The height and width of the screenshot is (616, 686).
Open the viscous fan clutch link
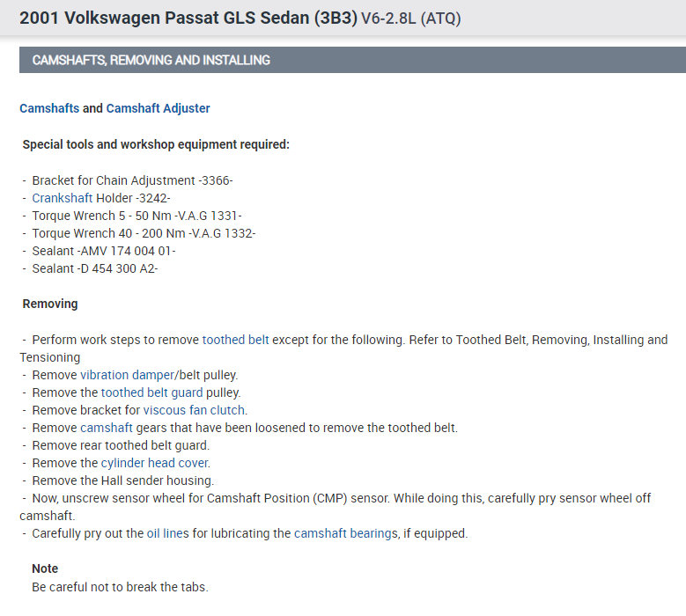pos(195,410)
